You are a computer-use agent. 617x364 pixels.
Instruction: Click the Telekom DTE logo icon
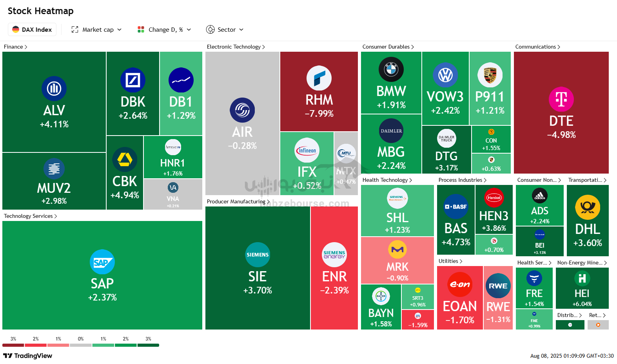561,99
